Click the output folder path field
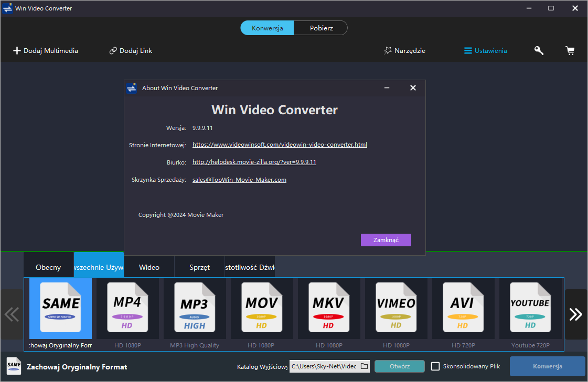Image resolution: width=588 pixels, height=382 pixels. point(324,366)
